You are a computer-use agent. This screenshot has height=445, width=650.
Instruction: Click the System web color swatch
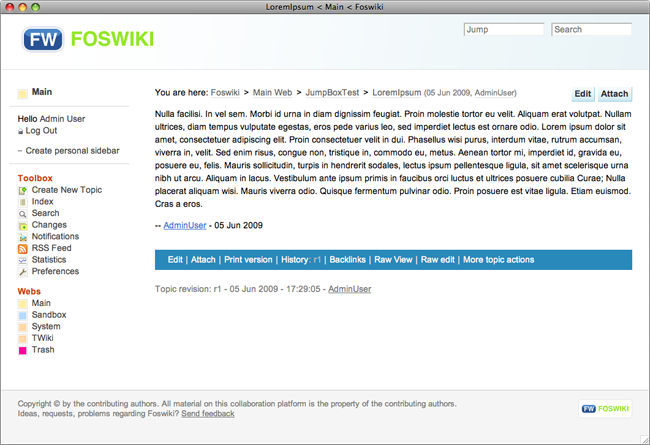[23, 327]
